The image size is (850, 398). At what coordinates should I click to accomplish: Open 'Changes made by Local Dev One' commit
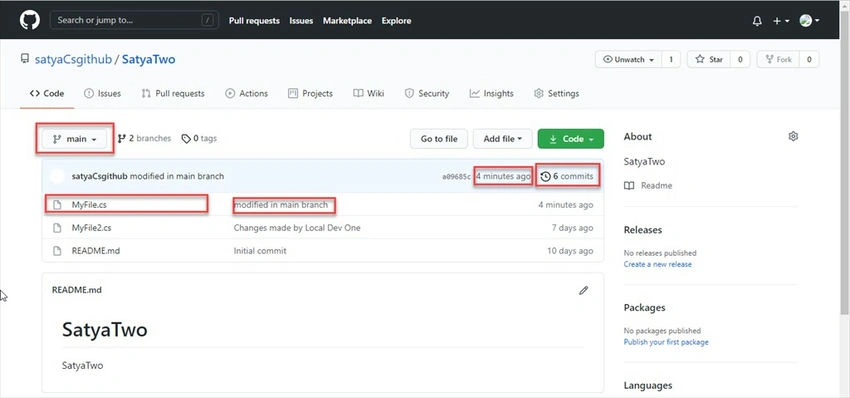(x=297, y=228)
